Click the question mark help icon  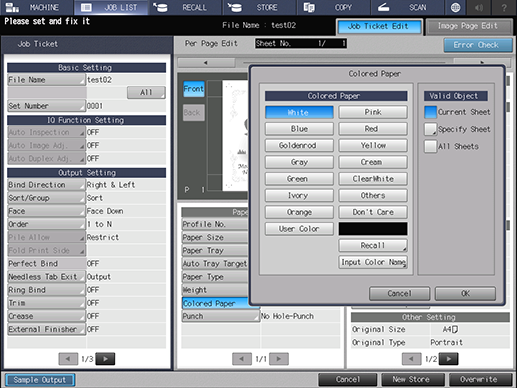[x=504, y=7]
